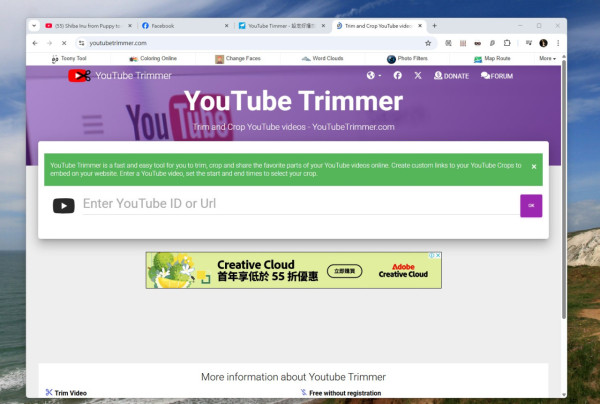
Task: Expand the More dropdown in site bar
Action: (547, 59)
